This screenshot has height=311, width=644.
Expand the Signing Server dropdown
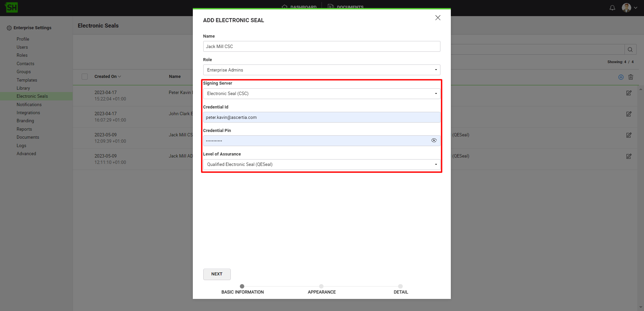(321, 94)
